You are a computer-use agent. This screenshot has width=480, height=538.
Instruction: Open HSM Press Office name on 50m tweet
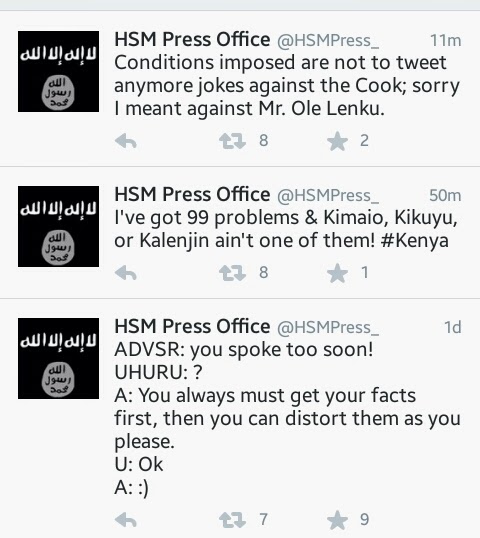192,195
